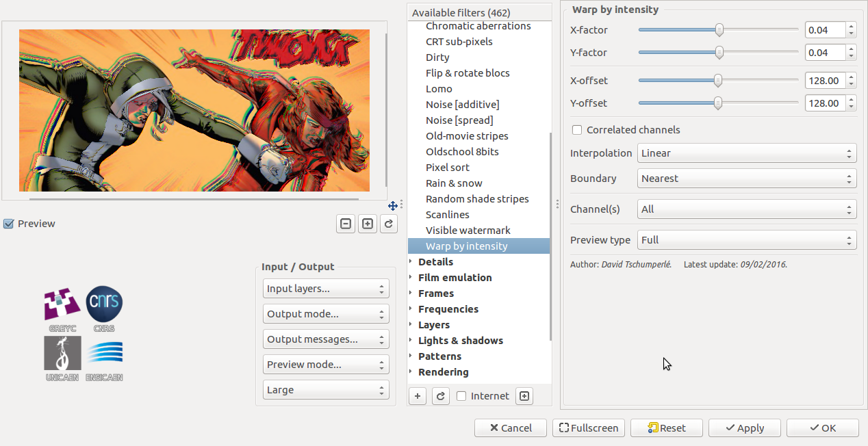
Task: Expand the Frames filter category
Action: [x=411, y=293]
